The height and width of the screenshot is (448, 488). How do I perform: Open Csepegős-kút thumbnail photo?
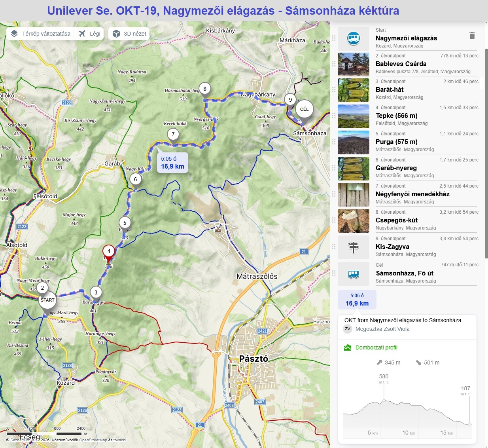coord(354,221)
